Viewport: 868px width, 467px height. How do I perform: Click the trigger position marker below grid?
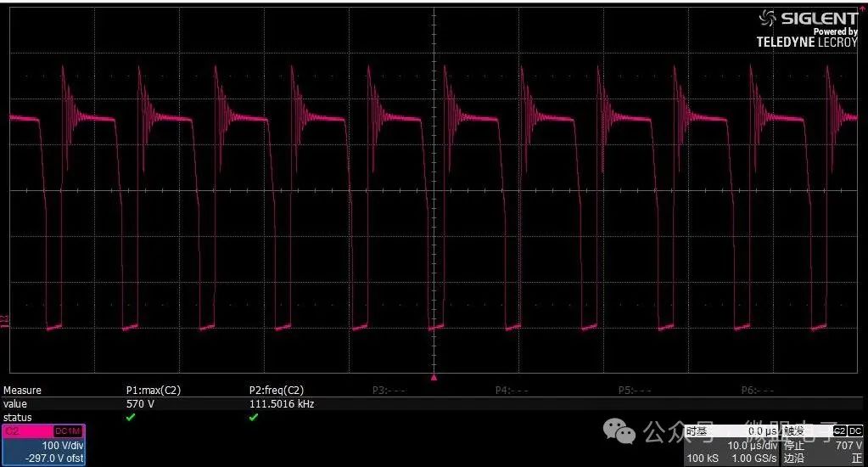[434, 377]
